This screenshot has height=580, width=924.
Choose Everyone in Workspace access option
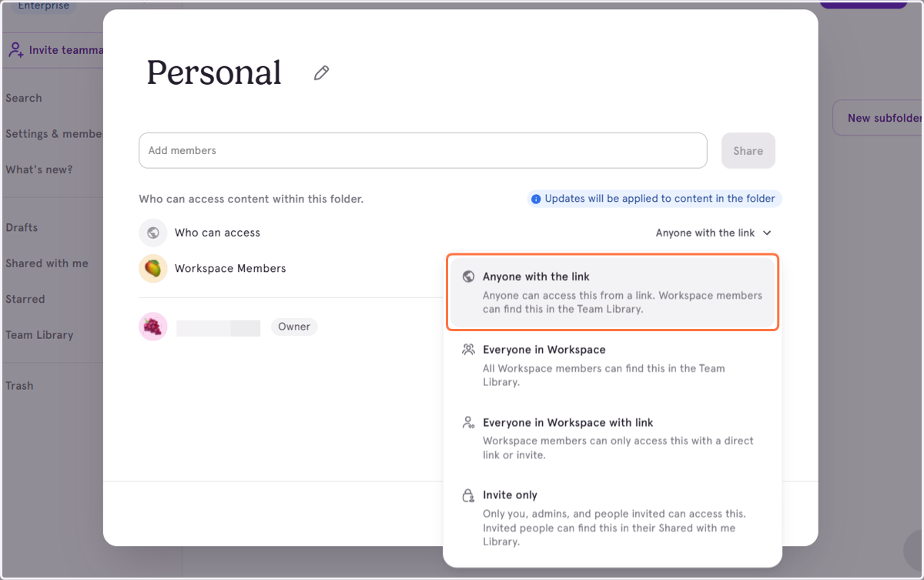tap(613, 365)
